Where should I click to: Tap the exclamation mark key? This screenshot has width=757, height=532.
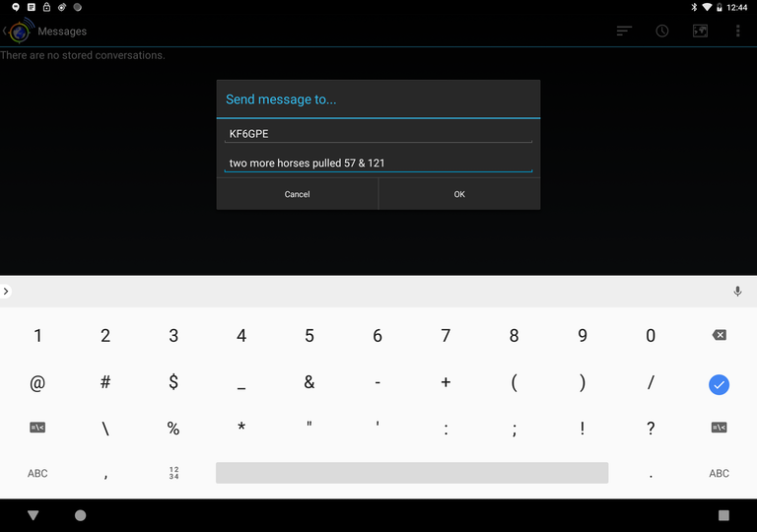pos(583,429)
